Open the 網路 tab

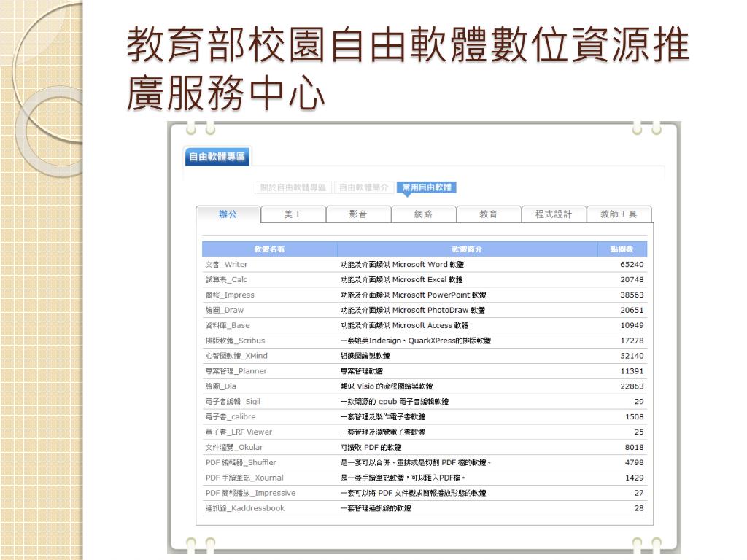pos(424,214)
